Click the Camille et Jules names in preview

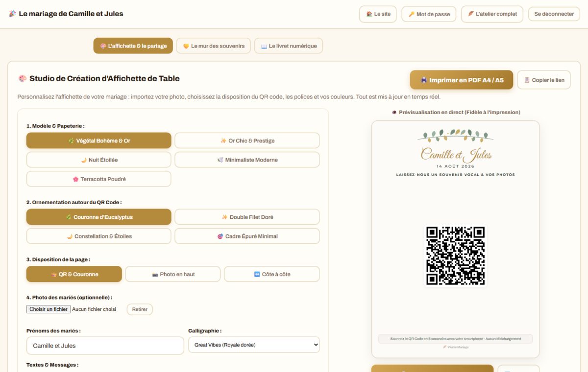456,155
